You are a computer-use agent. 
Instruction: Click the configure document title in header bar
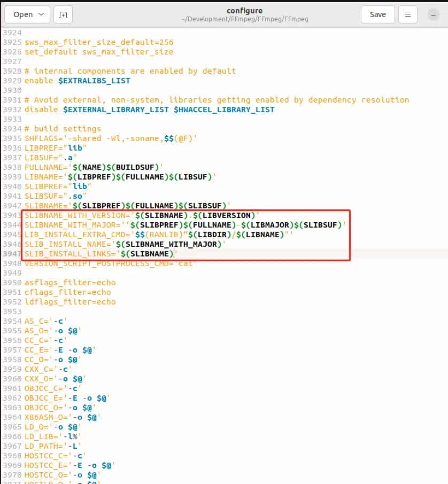pyautogui.click(x=244, y=10)
